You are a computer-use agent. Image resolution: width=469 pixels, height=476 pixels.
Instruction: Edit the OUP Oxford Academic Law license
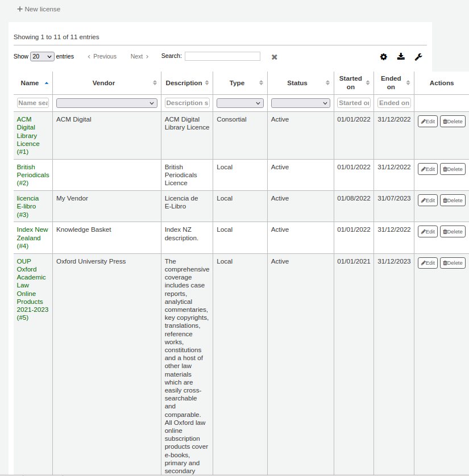[x=428, y=263]
